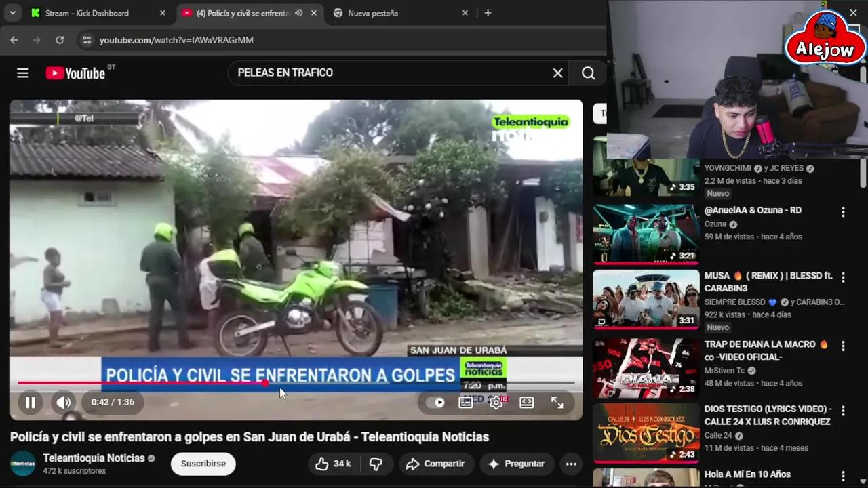
Task: Open options menu for Hola A Mí video
Action: tap(843, 476)
